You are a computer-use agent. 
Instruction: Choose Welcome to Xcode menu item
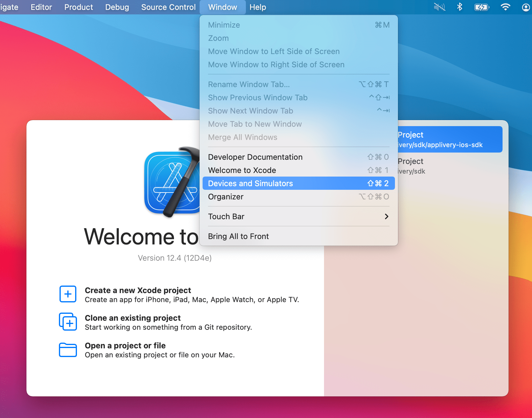[298, 170]
